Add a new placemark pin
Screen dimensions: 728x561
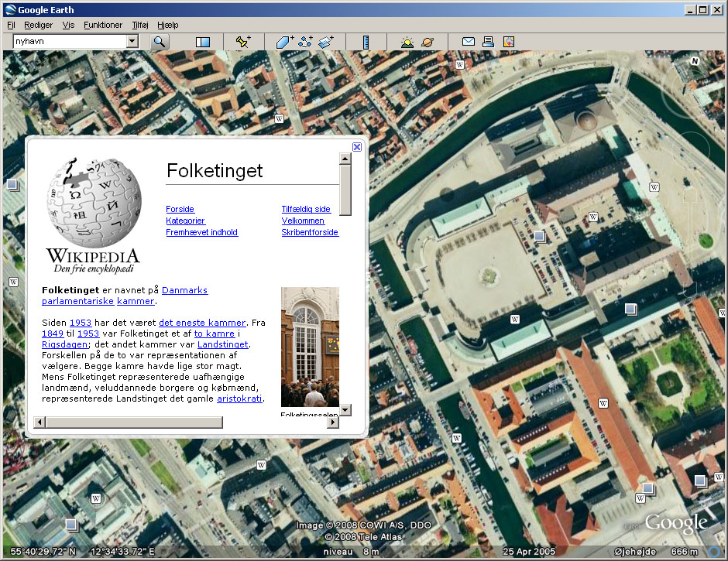pyautogui.click(x=243, y=42)
